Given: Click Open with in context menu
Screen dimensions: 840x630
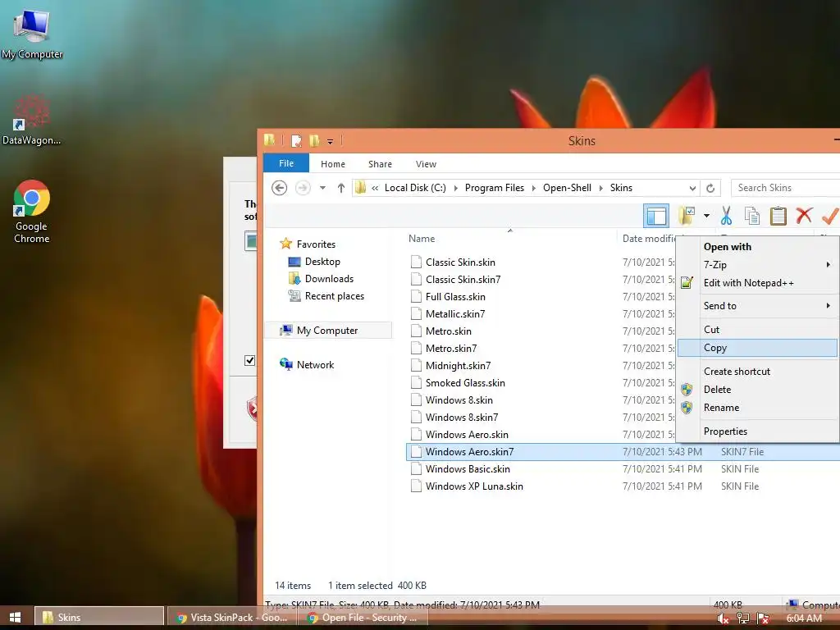Looking at the screenshot, I should (x=757, y=246).
